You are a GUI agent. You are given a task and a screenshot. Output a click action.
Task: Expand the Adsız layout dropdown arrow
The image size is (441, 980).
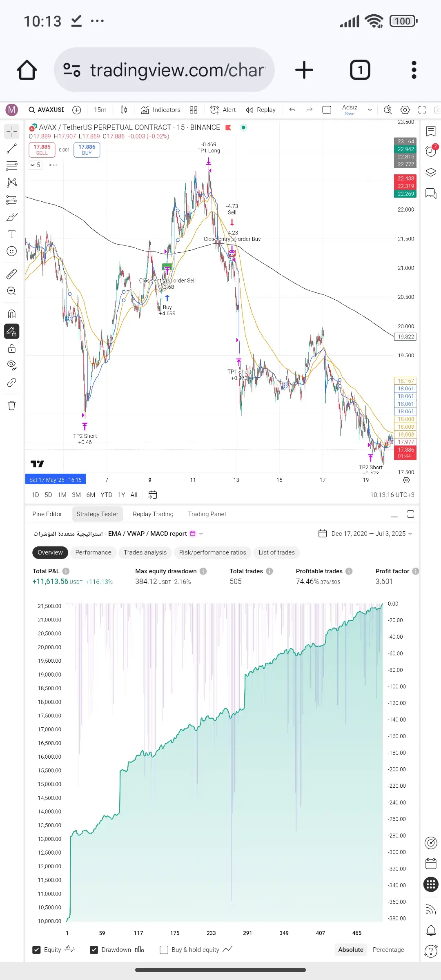370,110
